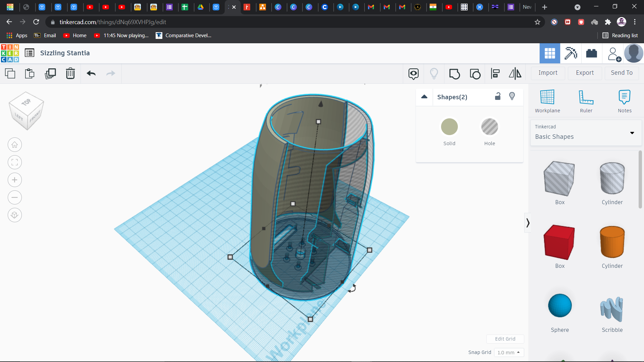Open the Snap Grid size dropdown
The height and width of the screenshot is (362, 644).
(x=508, y=352)
